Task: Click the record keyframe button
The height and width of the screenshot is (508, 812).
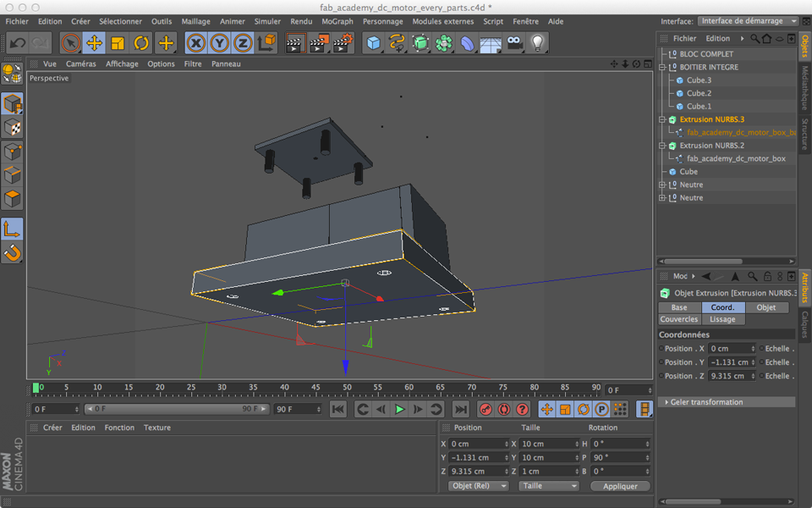Action: tap(486, 409)
